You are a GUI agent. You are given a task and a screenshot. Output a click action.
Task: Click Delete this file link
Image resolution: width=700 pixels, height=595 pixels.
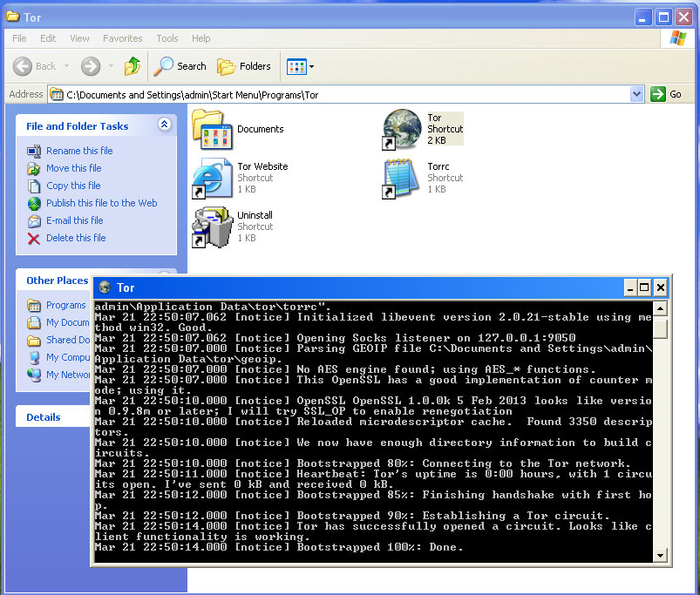(x=76, y=238)
